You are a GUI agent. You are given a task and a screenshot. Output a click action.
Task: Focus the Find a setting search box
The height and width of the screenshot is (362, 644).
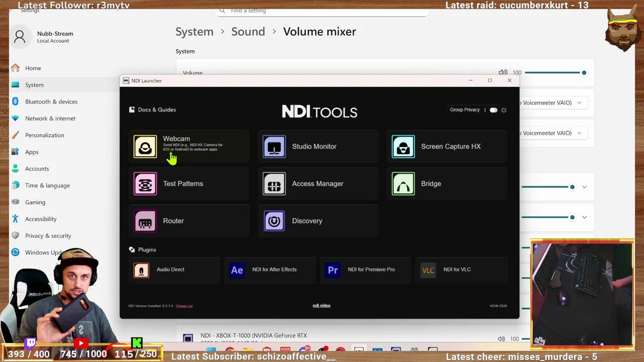pyautogui.click(x=322, y=11)
